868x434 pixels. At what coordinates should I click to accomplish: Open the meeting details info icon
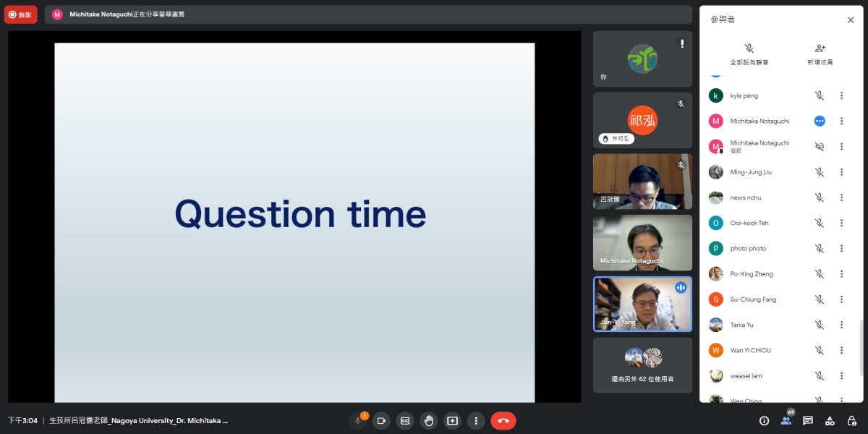[764, 420]
